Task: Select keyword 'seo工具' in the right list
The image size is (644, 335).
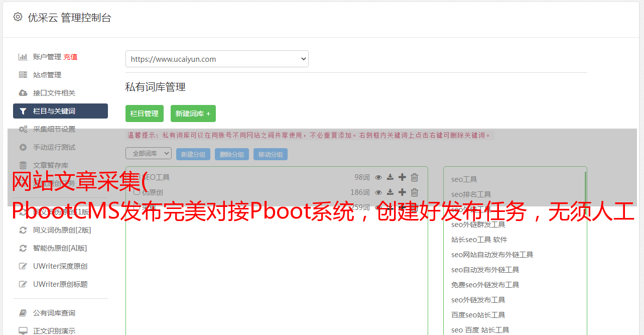Action: [464, 179]
